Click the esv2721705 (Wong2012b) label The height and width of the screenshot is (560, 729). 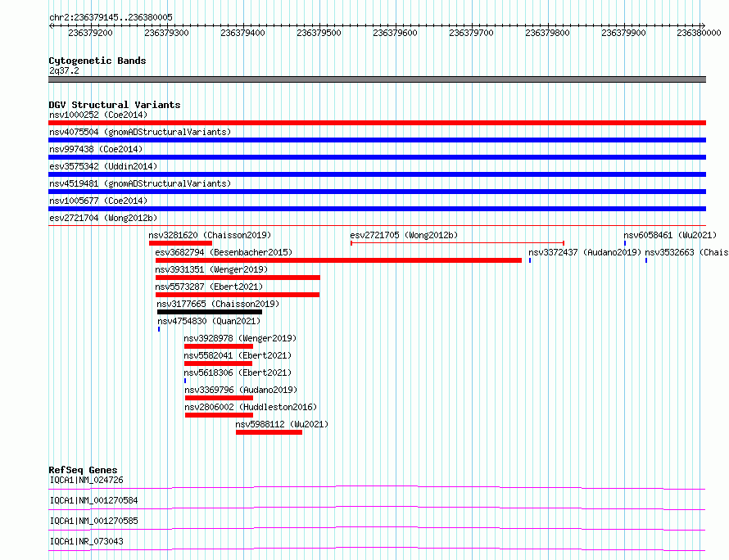(x=404, y=235)
